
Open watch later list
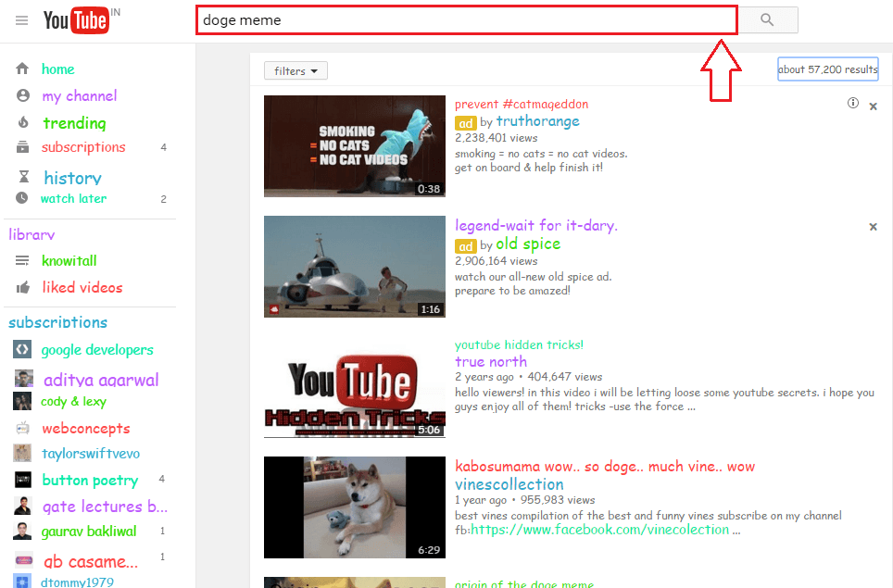tap(73, 199)
